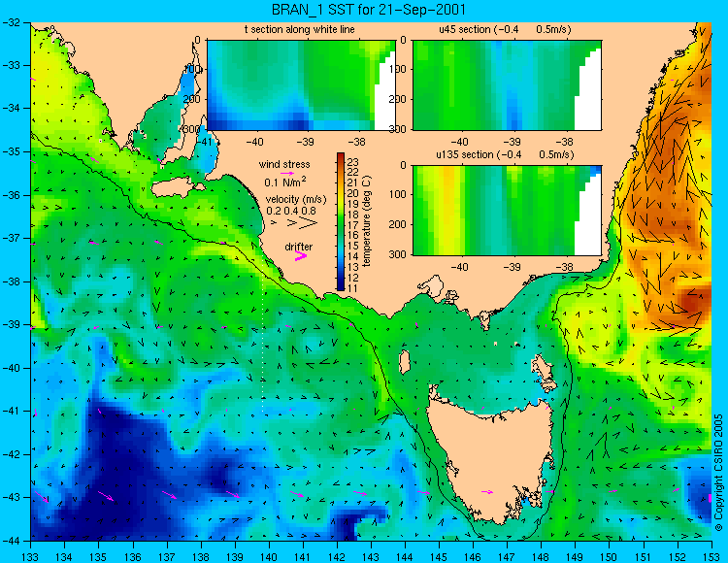Click the dark red top of color bar
The width and height of the screenshot is (728, 563).
click(341, 156)
